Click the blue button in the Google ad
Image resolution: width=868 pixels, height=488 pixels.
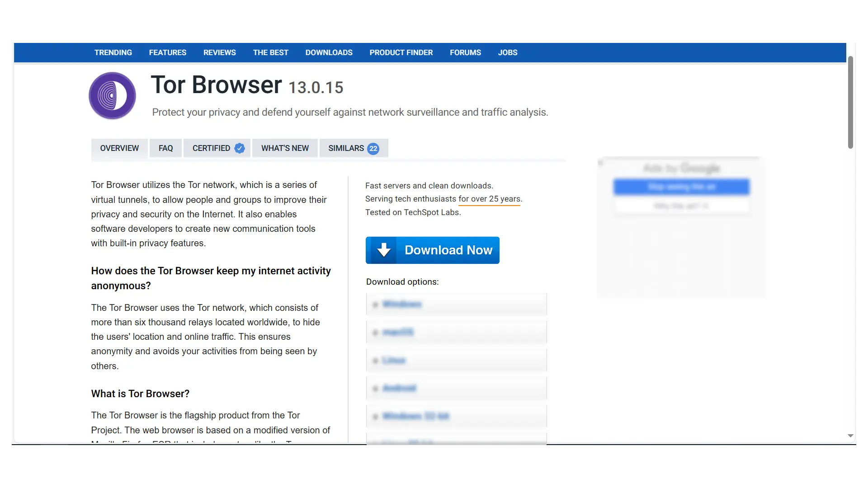click(681, 187)
